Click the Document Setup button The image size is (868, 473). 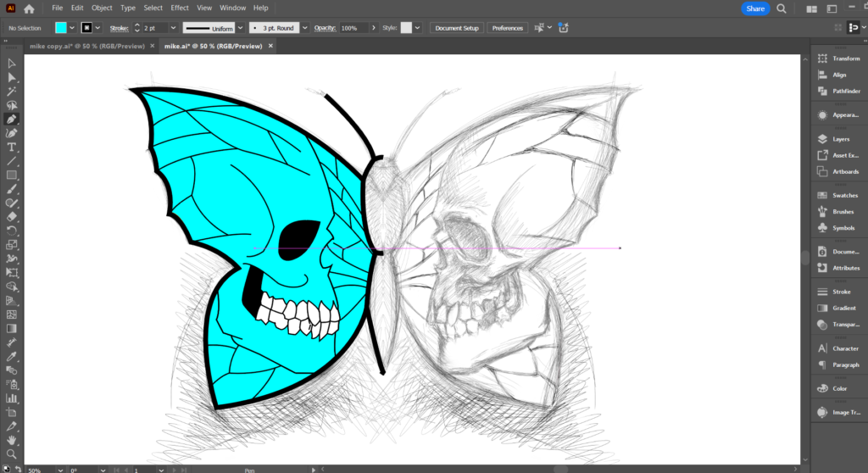457,28
